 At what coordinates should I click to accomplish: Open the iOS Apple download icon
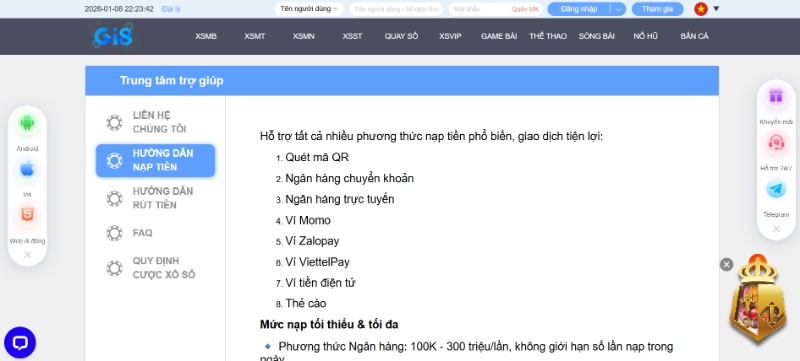pos(28,169)
